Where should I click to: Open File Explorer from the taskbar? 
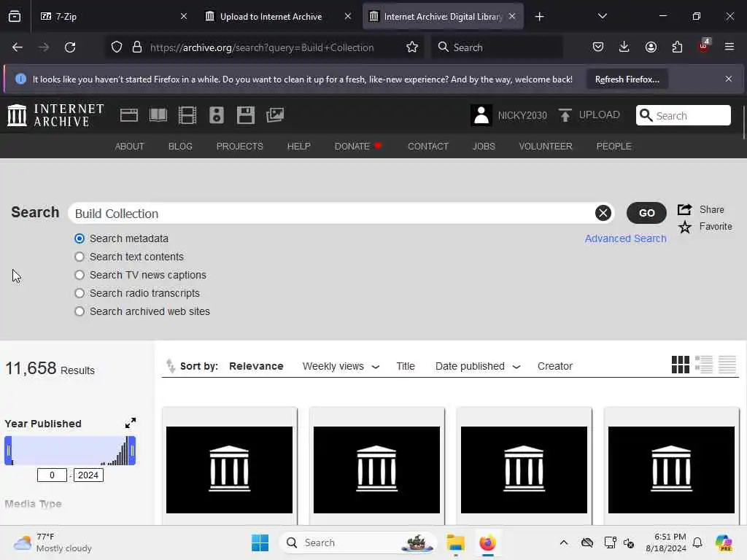click(455, 542)
